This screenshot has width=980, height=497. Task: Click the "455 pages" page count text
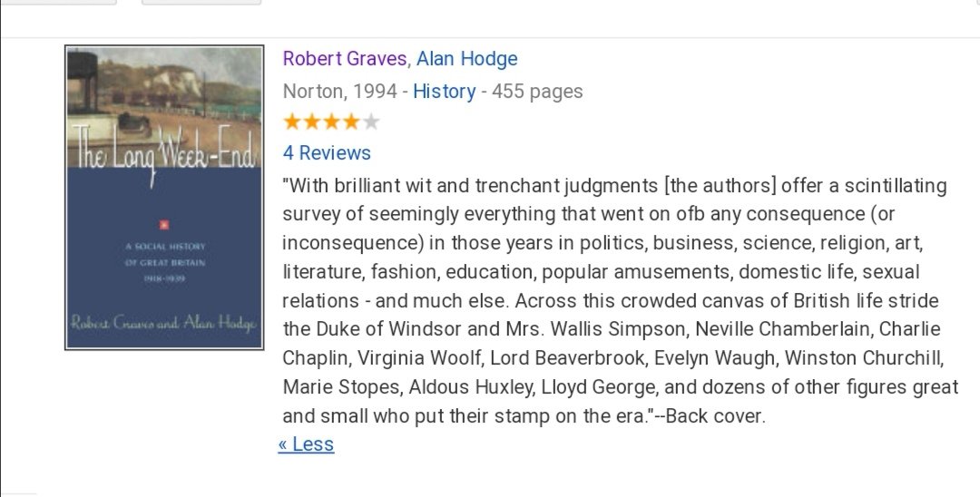pyautogui.click(x=537, y=92)
